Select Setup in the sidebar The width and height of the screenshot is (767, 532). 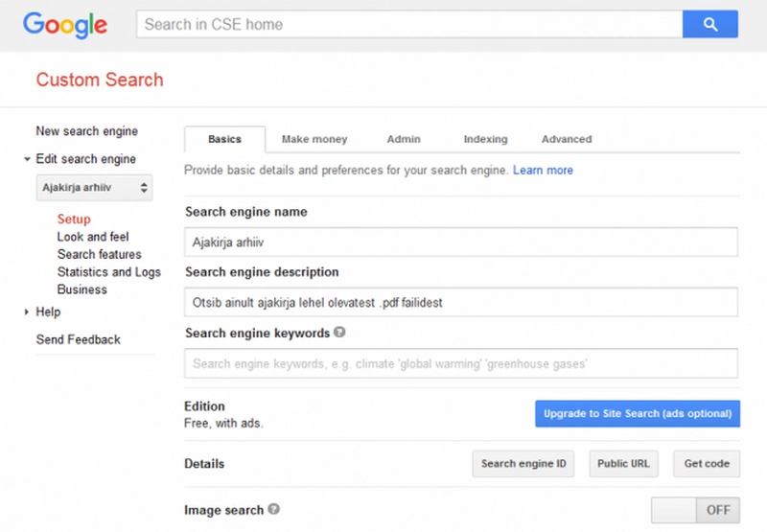tap(74, 220)
